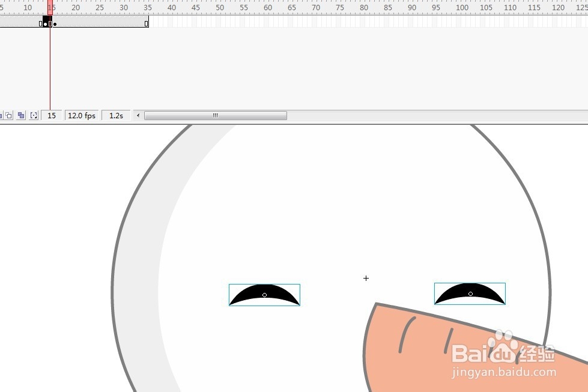Image resolution: width=588 pixels, height=392 pixels.
Task: Select the end frame at frame 35
Action: click(147, 22)
